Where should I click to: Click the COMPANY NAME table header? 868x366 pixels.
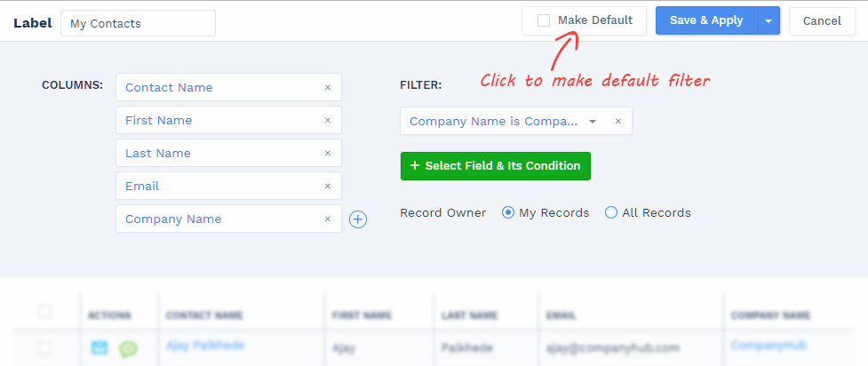coord(770,315)
